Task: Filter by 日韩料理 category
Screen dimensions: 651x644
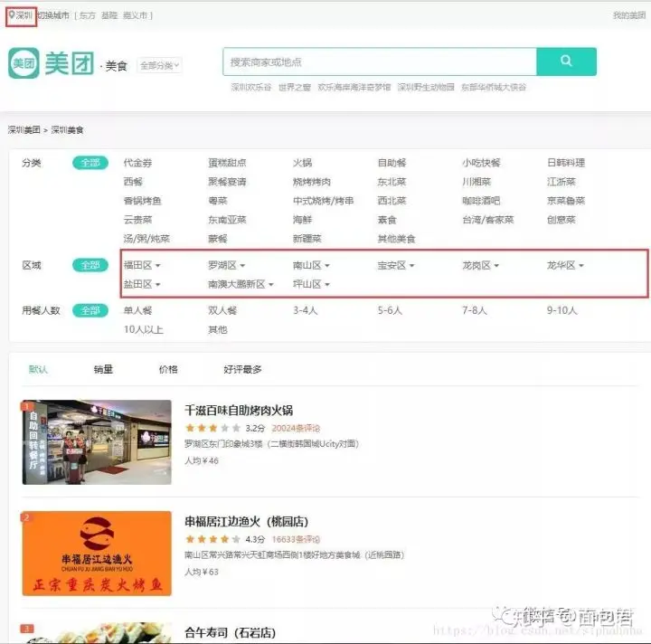Action: pyautogui.click(x=566, y=163)
